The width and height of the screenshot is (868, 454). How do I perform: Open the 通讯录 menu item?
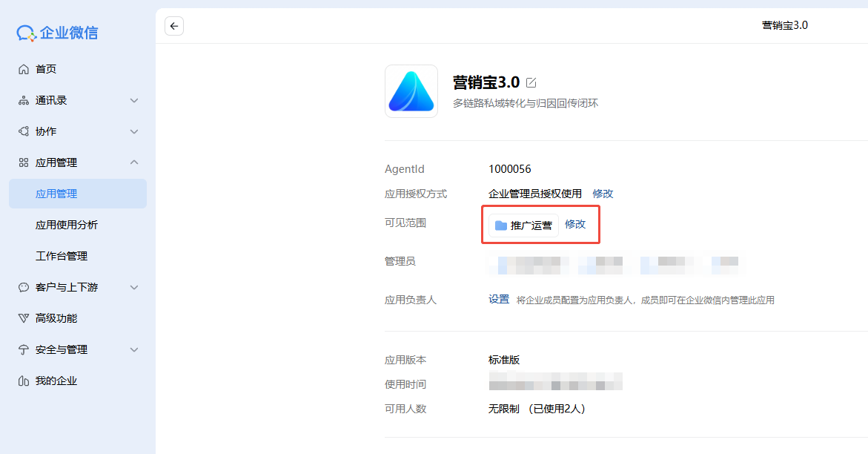point(78,100)
